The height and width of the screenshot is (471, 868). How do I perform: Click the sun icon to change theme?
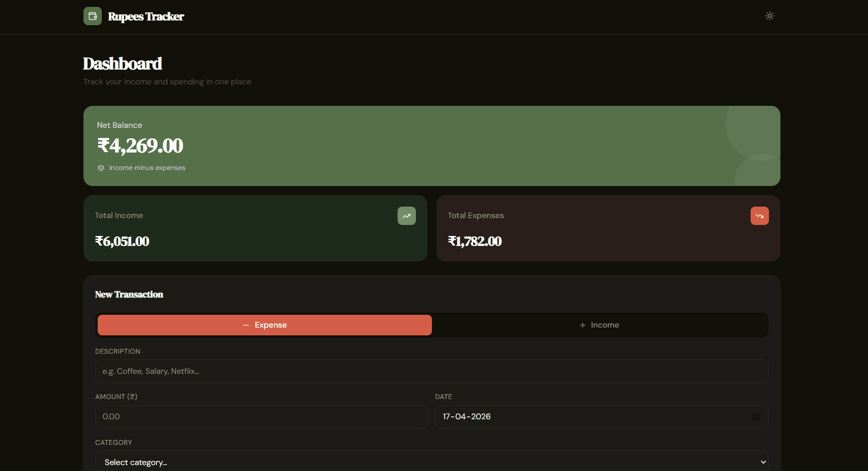coord(769,16)
